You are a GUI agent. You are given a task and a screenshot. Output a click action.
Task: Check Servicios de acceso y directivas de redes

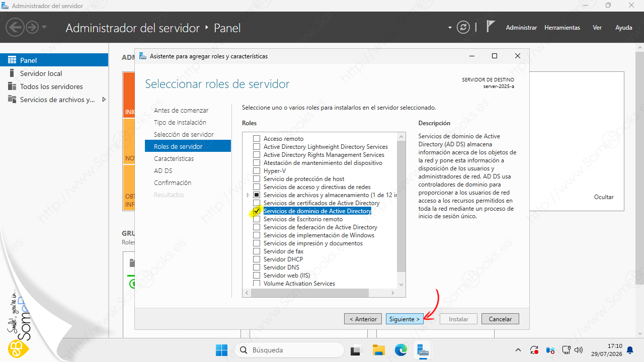[257, 187]
